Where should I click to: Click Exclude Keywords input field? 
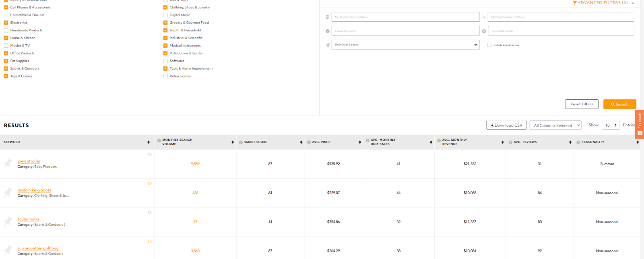click(561, 31)
